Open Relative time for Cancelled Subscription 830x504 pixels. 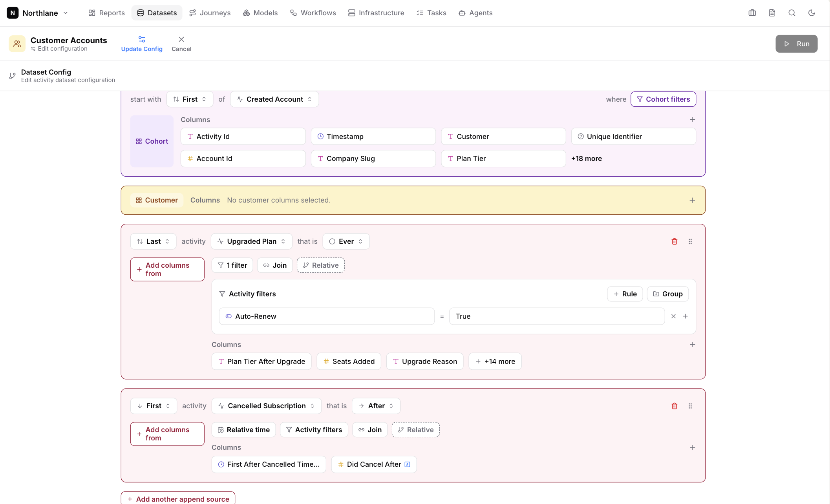point(243,430)
